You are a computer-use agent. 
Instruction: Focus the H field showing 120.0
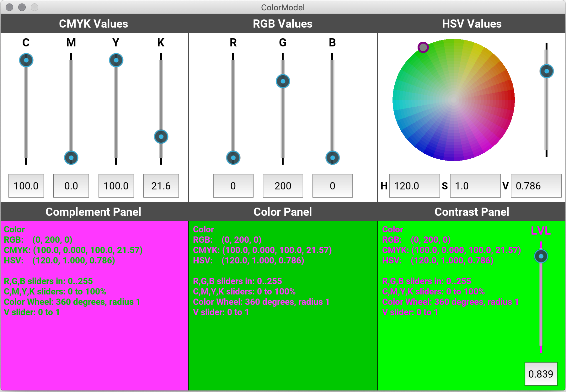pyautogui.click(x=414, y=186)
